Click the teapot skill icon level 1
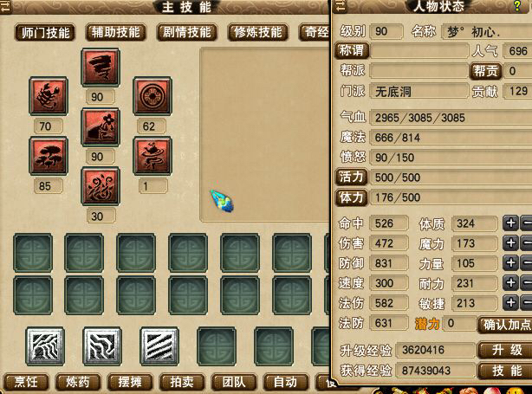The width and height of the screenshot is (532, 394). (152, 156)
